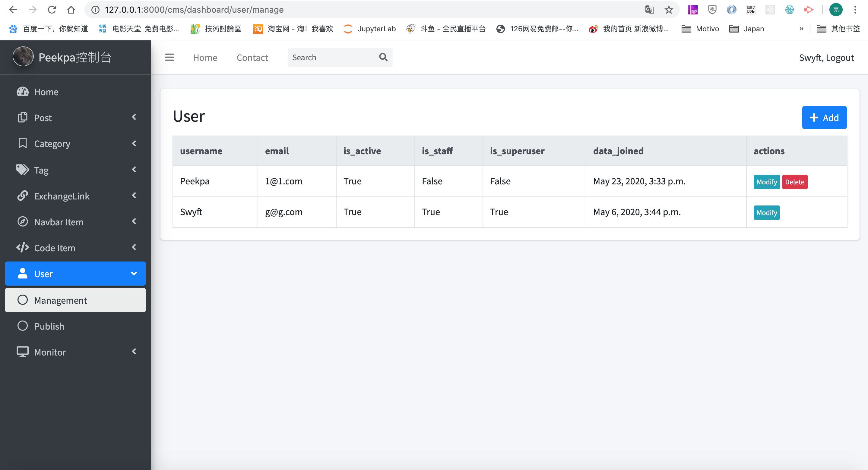Click the search magnifier icon
Image resolution: width=868 pixels, height=470 pixels.
coord(383,57)
